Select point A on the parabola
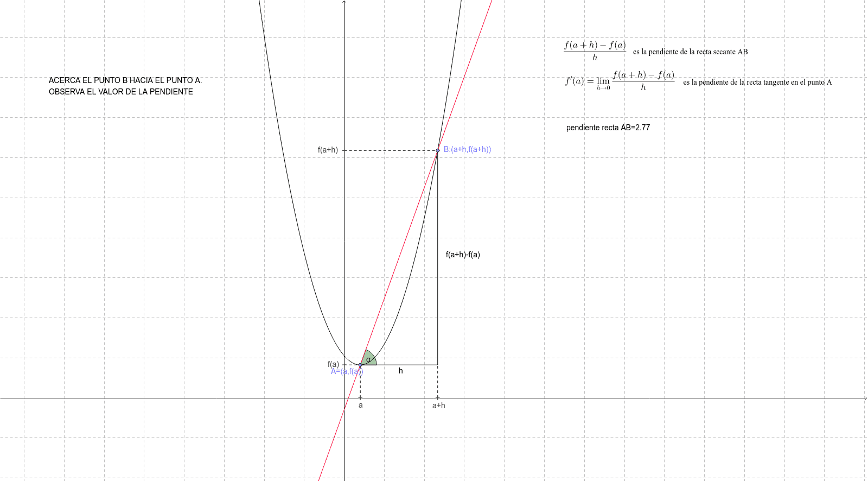Image resolution: width=868 pixels, height=482 pixels. [360, 365]
